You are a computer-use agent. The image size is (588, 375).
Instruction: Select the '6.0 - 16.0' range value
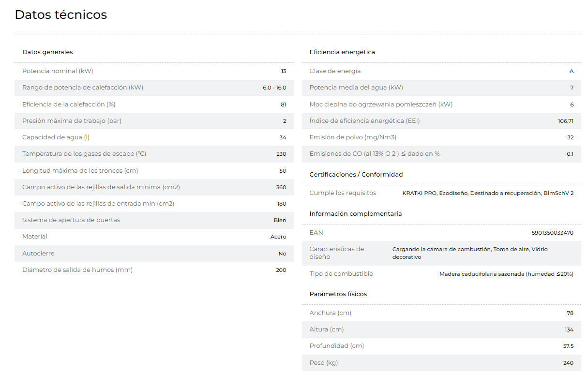point(274,88)
